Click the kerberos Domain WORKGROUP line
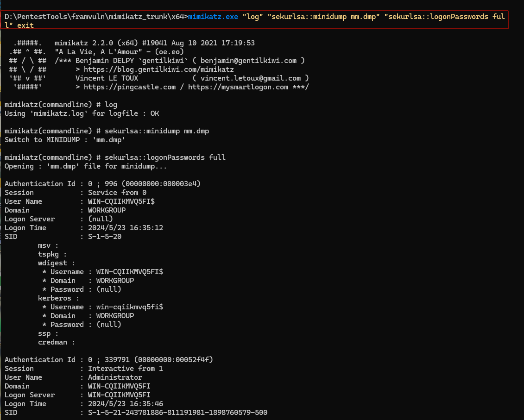 point(88,316)
